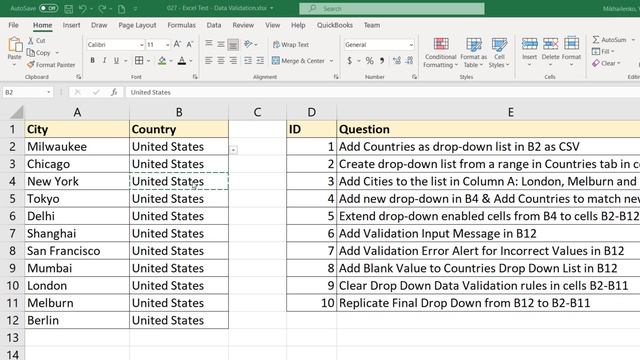Switch to the Data tab
The image size is (640, 360).
coord(213,25)
